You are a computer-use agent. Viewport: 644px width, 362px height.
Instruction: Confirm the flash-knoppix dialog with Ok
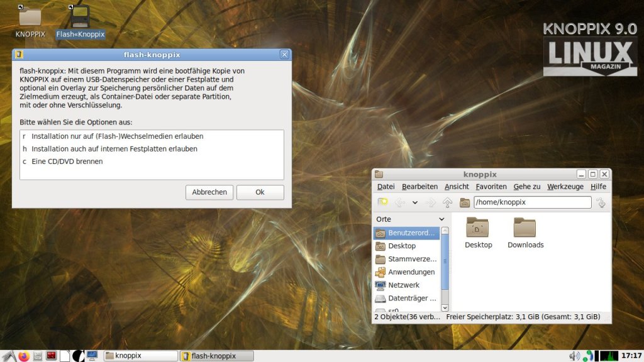click(260, 192)
